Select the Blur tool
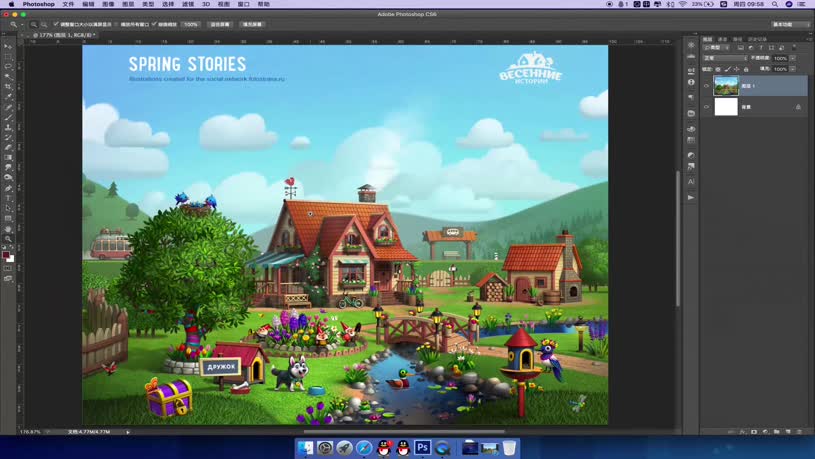Viewport: 815px width, 459px height. [x=8, y=168]
